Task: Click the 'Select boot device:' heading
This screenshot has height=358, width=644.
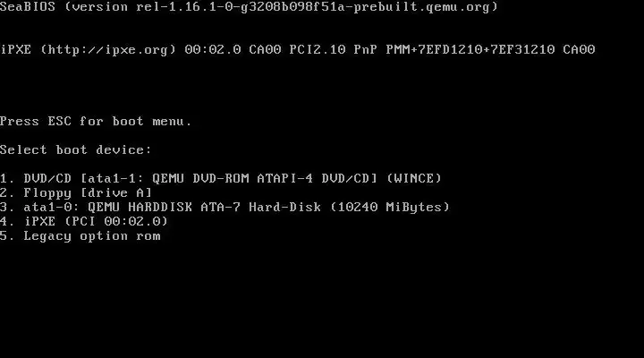Action: click(x=75, y=149)
